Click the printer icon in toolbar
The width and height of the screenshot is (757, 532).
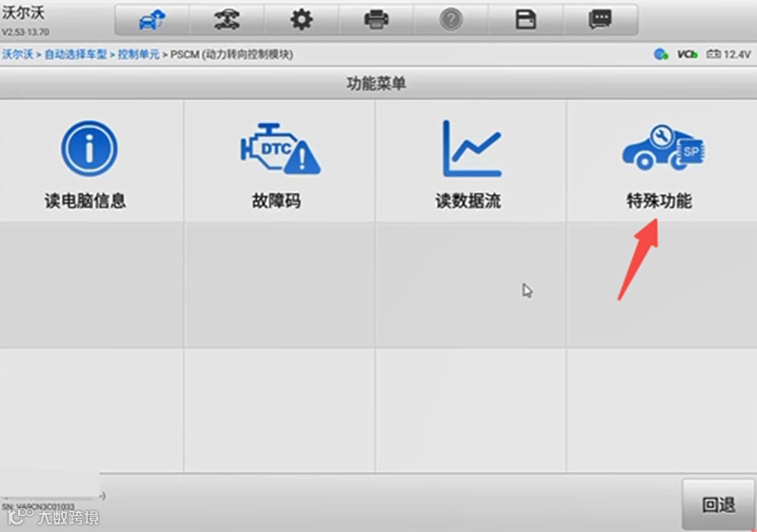coord(376,20)
